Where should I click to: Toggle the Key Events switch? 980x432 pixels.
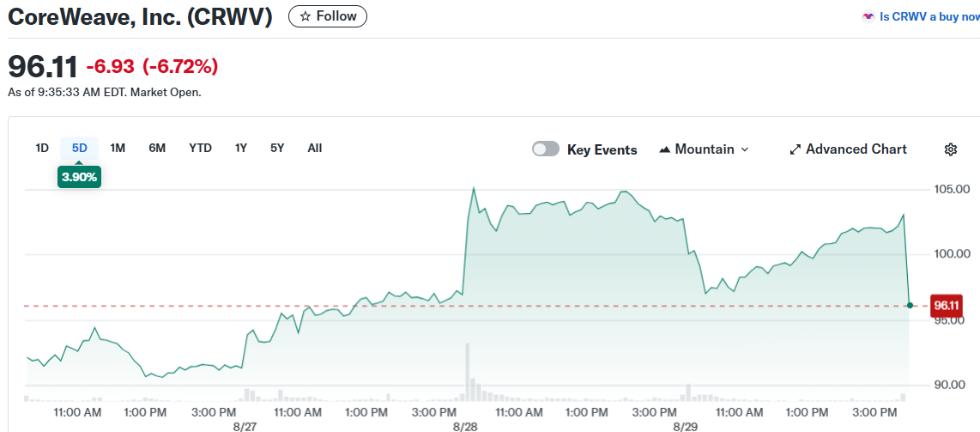click(546, 149)
